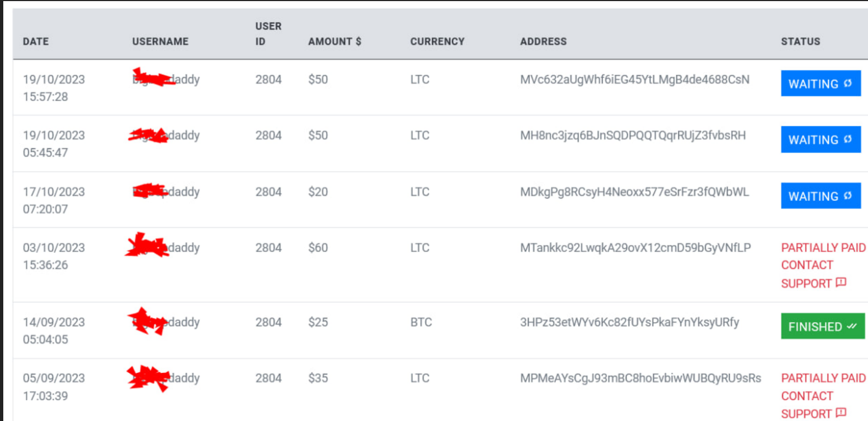Open PARTIALLY PAID CONTACT SUPPORT for 03/10/2023
Screen dimensions: 868x421
pos(823,265)
